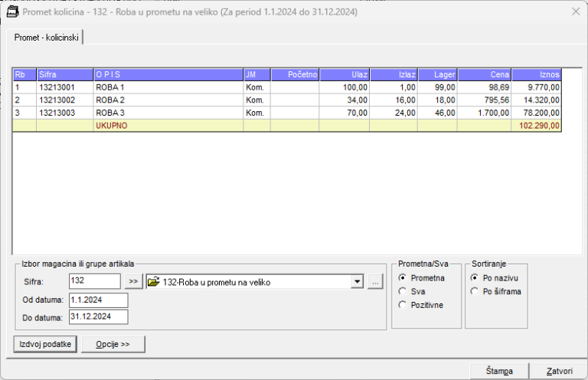Select the ROBA 2 row in table
Viewport: 588px width, 380px height.
point(168,100)
